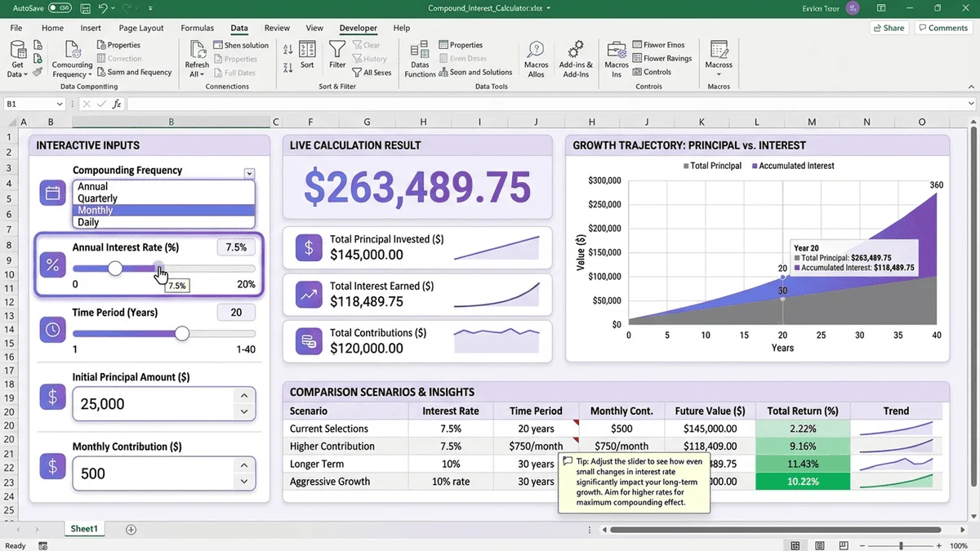Open the Comments button

pos(942,28)
